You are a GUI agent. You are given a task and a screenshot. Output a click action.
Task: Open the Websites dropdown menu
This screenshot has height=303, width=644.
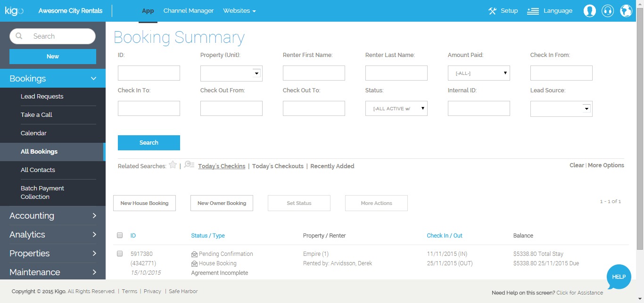[239, 11]
